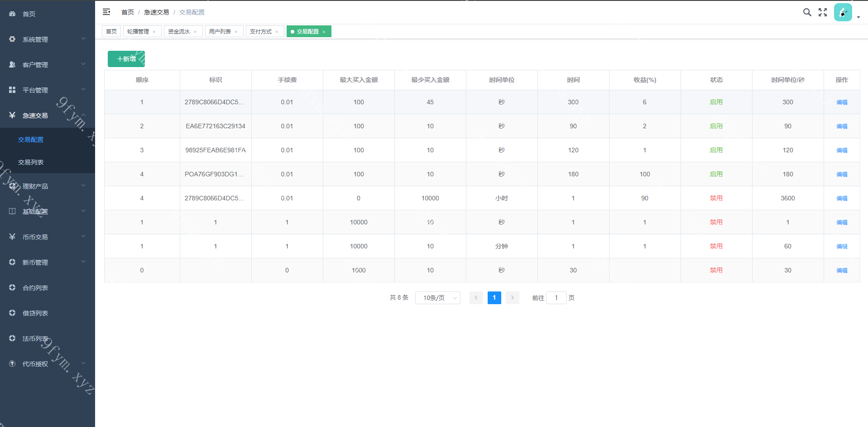Screen dimensions: 868x427
Task: Expand the 系统管理 menu chevron
Action: [83, 39]
